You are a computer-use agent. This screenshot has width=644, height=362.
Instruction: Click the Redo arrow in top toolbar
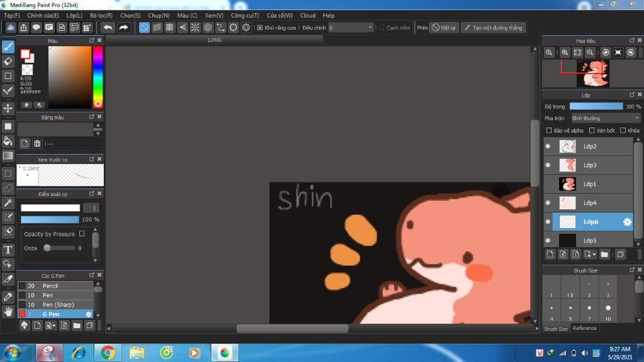click(x=123, y=28)
